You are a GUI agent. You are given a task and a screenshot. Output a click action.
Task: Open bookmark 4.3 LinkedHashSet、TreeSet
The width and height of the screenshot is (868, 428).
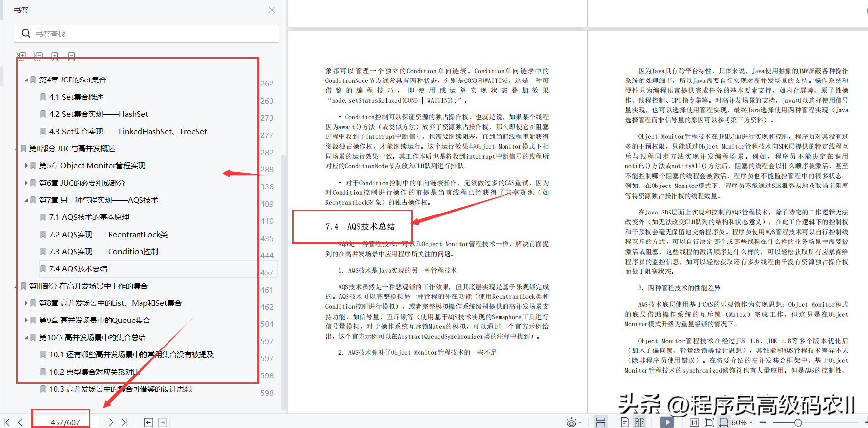[x=128, y=132]
